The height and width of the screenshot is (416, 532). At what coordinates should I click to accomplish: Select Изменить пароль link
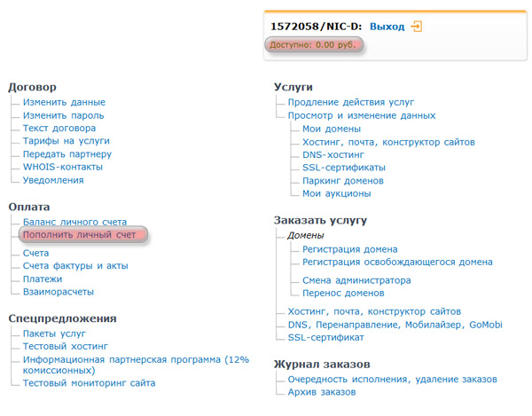click(64, 115)
